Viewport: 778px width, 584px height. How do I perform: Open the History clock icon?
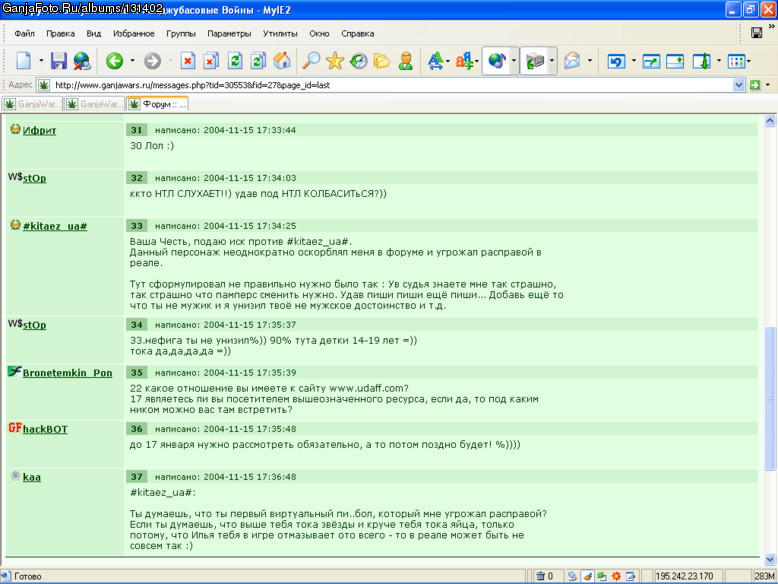click(358, 61)
